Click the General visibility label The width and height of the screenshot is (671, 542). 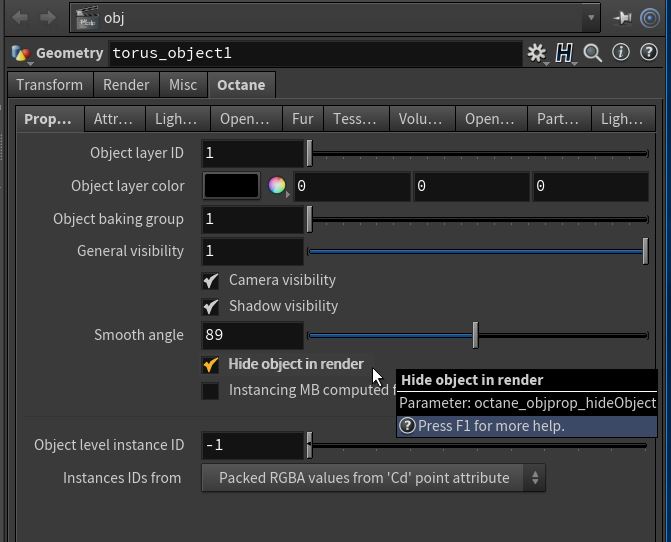pyautogui.click(x=131, y=251)
